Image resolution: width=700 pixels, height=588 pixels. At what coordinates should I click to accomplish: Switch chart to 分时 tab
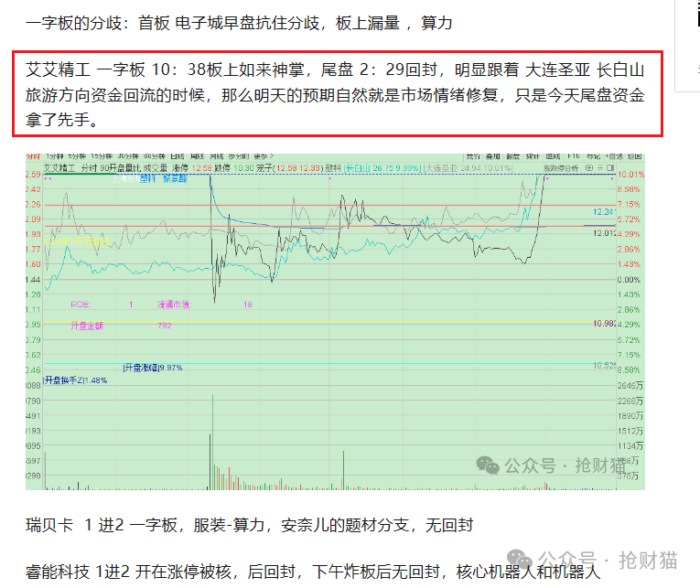[x=33, y=156]
